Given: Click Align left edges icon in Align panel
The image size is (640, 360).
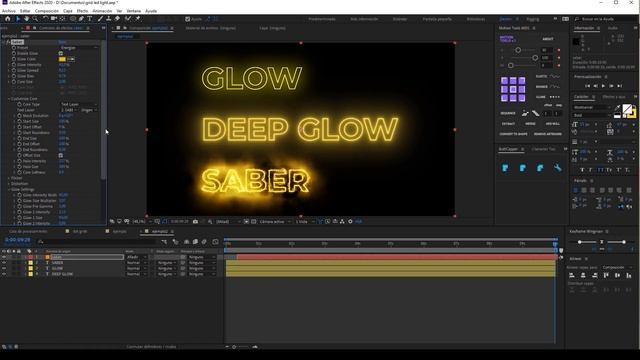Looking at the screenshot, I should pos(572,276).
